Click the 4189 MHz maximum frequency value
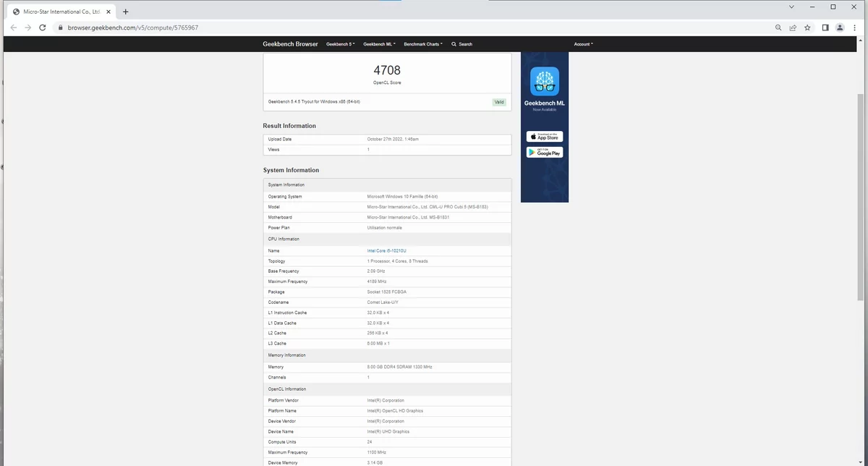 pyautogui.click(x=378, y=281)
